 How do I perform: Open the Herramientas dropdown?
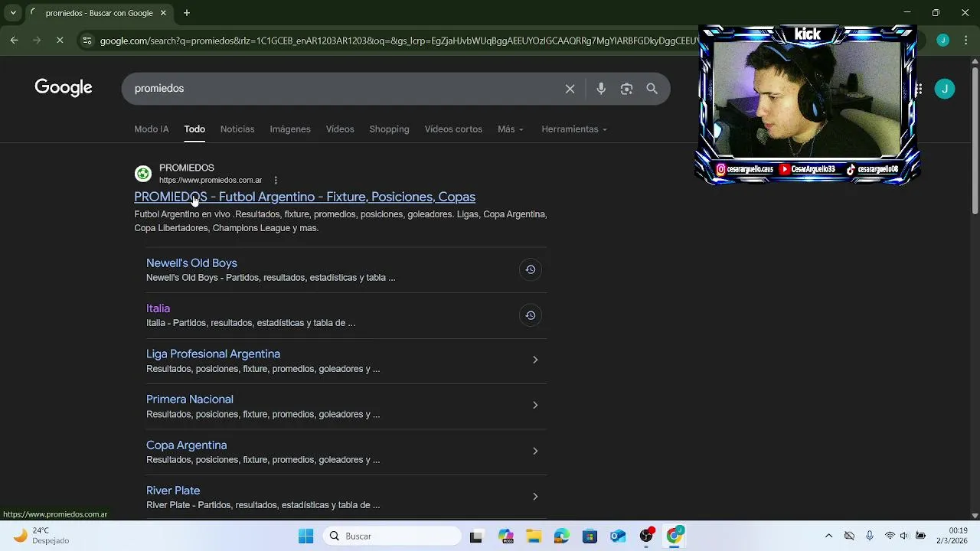[574, 129]
